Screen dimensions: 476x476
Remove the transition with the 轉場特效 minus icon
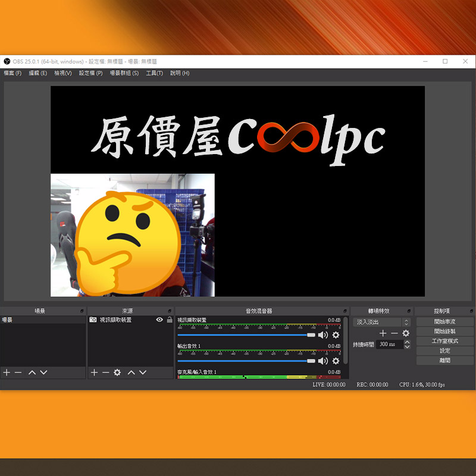point(394,333)
